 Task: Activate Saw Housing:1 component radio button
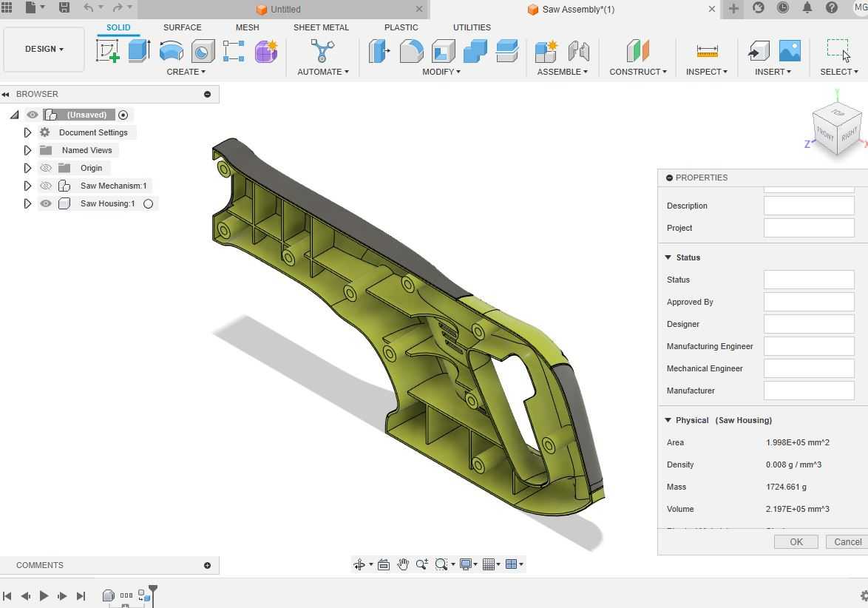pyautogui.click(x=149, y=203)
